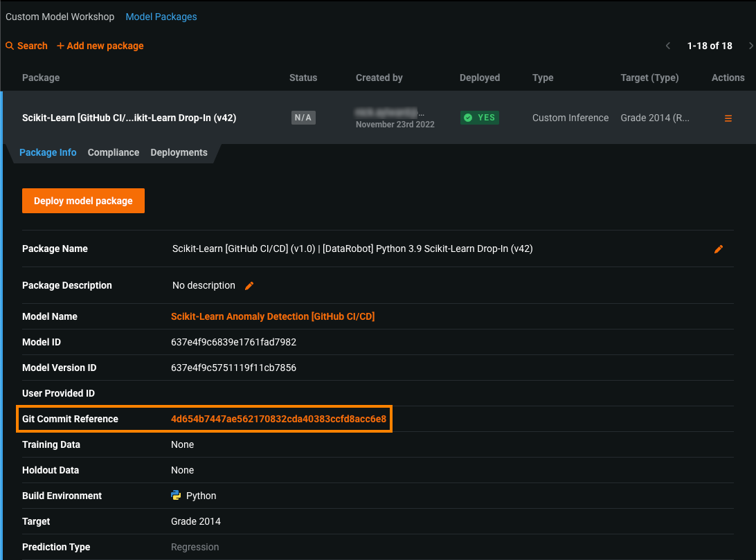Open the hamburger actions menu for package

click(728, 118)
